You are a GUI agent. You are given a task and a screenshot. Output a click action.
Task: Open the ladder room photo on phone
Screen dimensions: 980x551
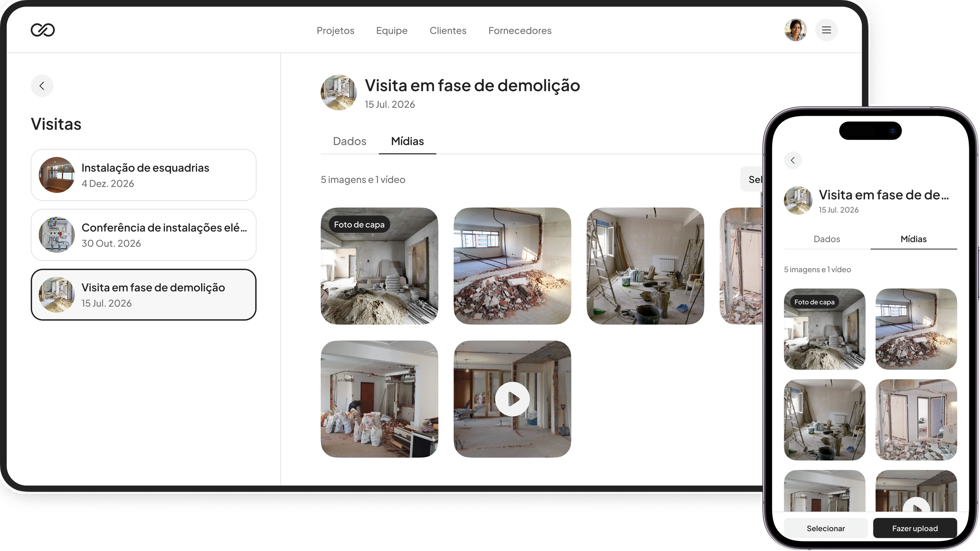[x=825, y=420]
